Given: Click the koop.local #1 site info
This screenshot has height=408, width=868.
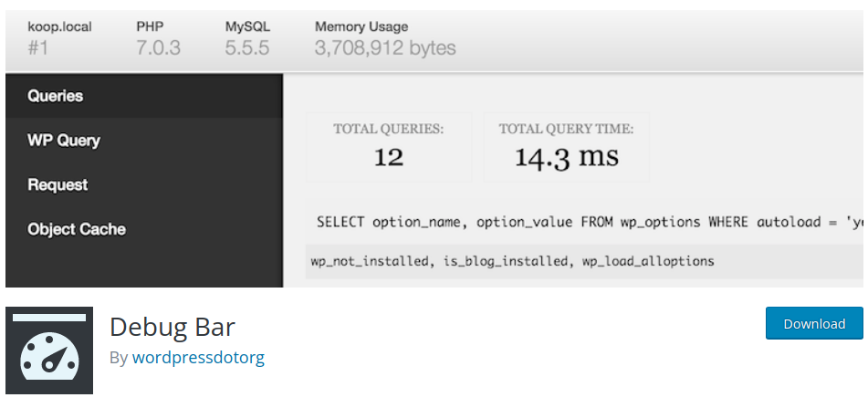Looking at the screenshot, I should click(60, 37).
